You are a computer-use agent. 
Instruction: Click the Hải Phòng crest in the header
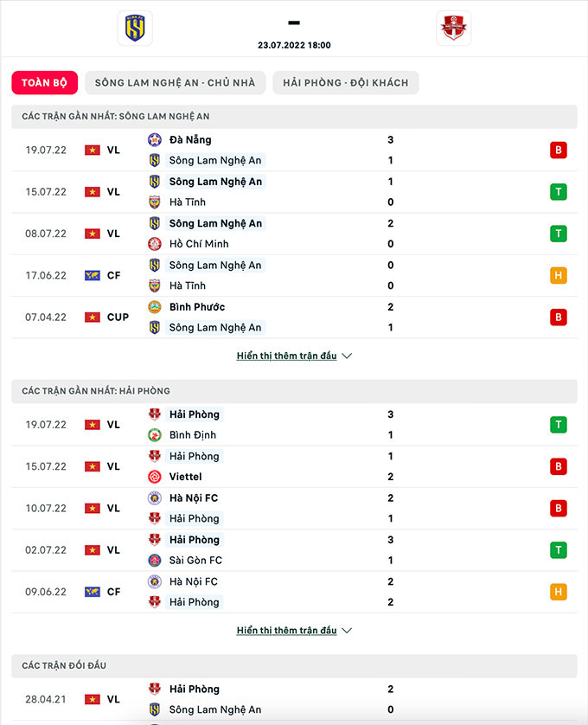[453, 29]
